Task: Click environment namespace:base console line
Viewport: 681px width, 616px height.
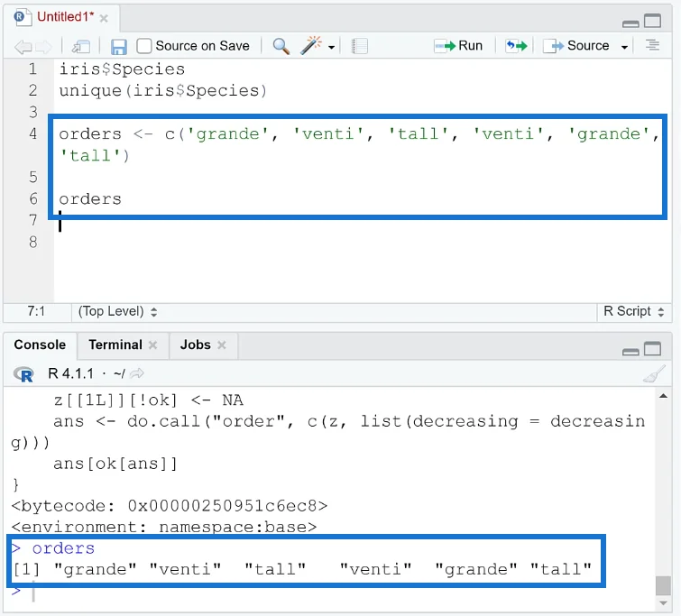Action: coord(164,527)
